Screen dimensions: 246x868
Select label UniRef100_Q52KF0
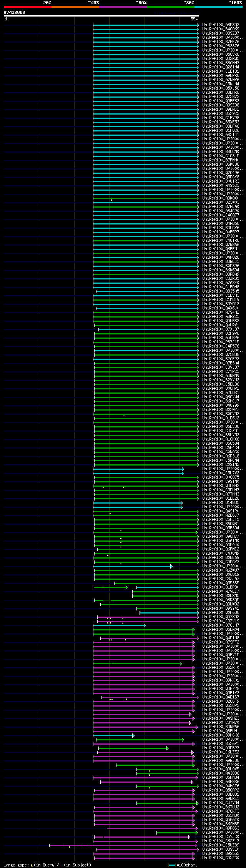pyautogui.click(x=221, y=667)
